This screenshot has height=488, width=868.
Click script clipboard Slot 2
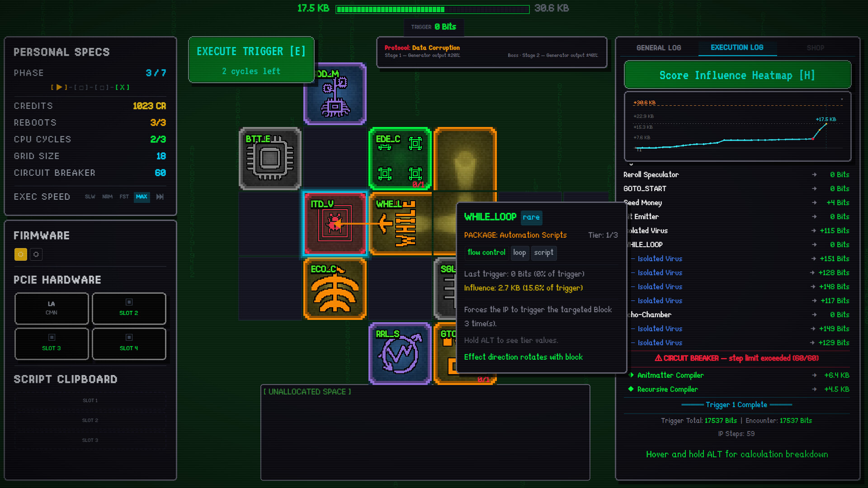pyautogui.click(x=90, y=420)
